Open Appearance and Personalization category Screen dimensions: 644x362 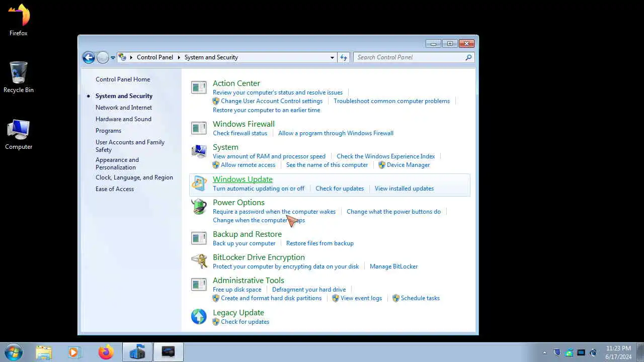click(x=117, y=163)
